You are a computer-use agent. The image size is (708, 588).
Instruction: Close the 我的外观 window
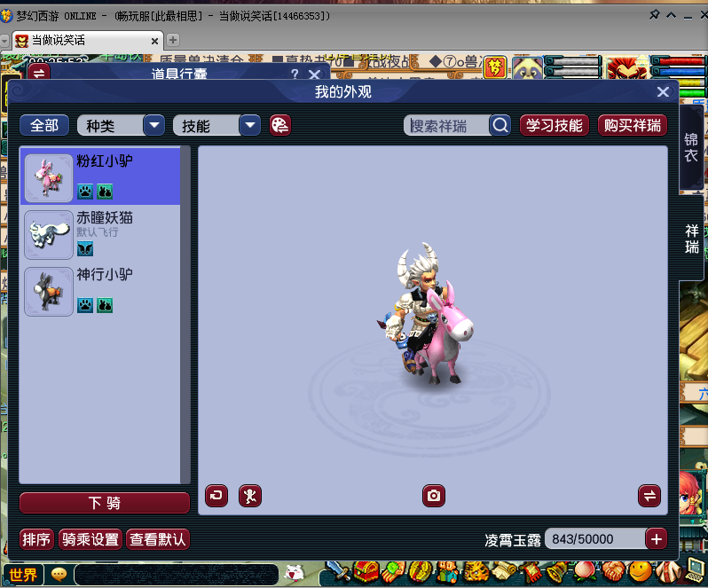point(663,92)
